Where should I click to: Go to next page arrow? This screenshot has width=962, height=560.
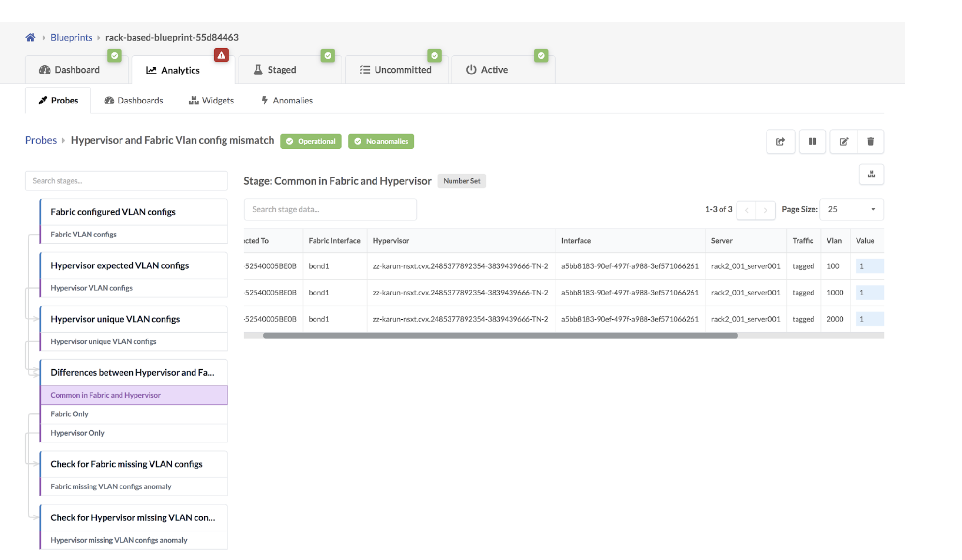coord(765,210)
